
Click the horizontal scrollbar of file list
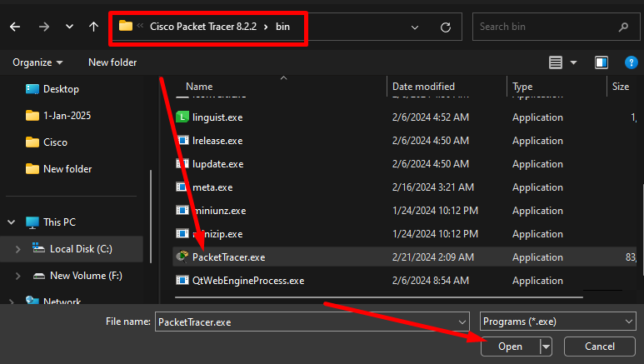tap(379, 297)
